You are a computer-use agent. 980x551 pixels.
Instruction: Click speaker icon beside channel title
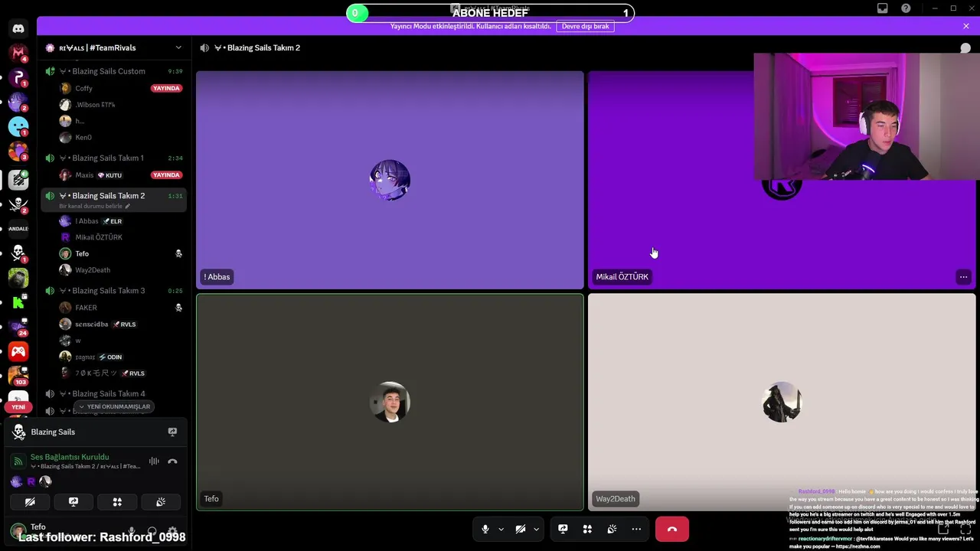tap(204, 47)
